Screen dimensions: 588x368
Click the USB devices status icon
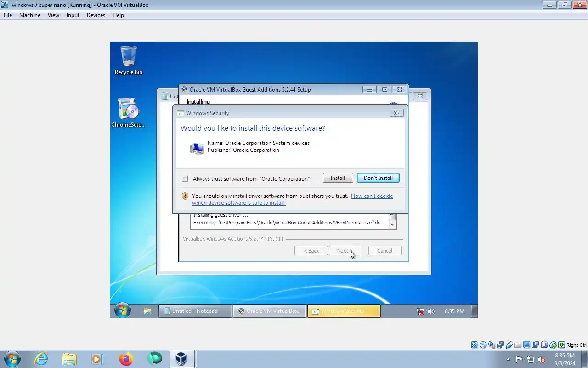pyautogui.click(x=509, y=345)
